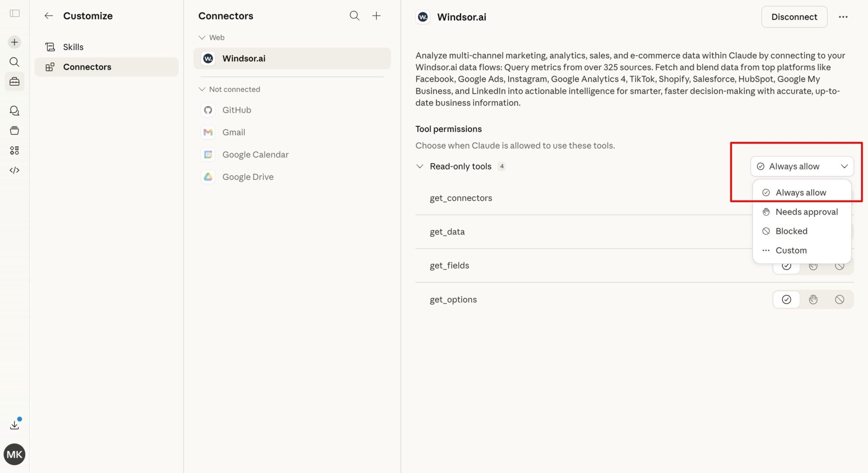This screenshot has height=473, width=868.
Task: Choose Needs approval from the dropdown menu
Action: [x=806, y=212]
